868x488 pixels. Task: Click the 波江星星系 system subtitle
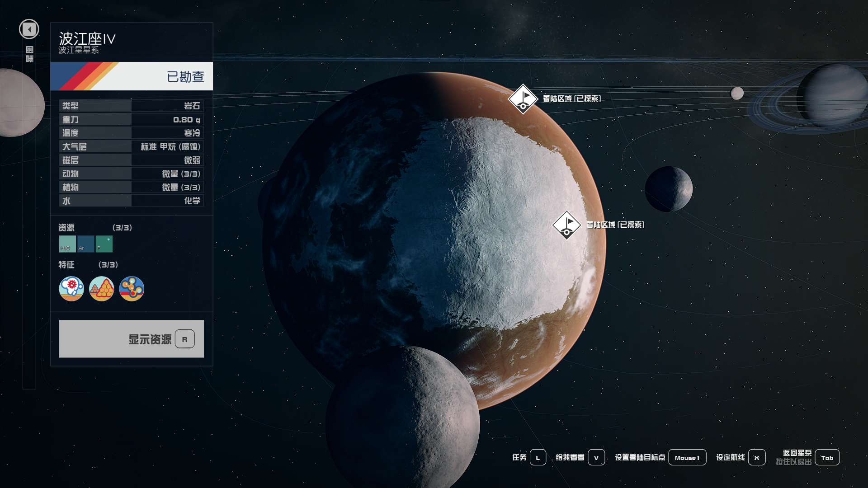pos(79,50)
